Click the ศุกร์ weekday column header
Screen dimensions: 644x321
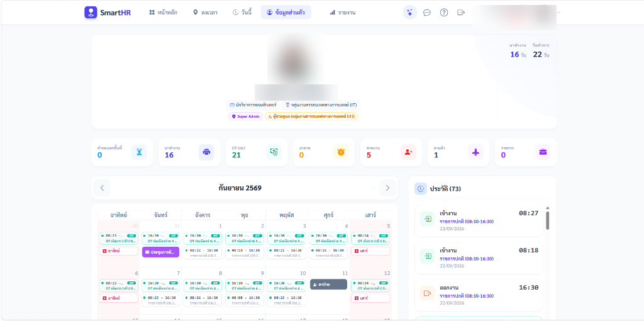pyautogui.click(x=328, y=215)
